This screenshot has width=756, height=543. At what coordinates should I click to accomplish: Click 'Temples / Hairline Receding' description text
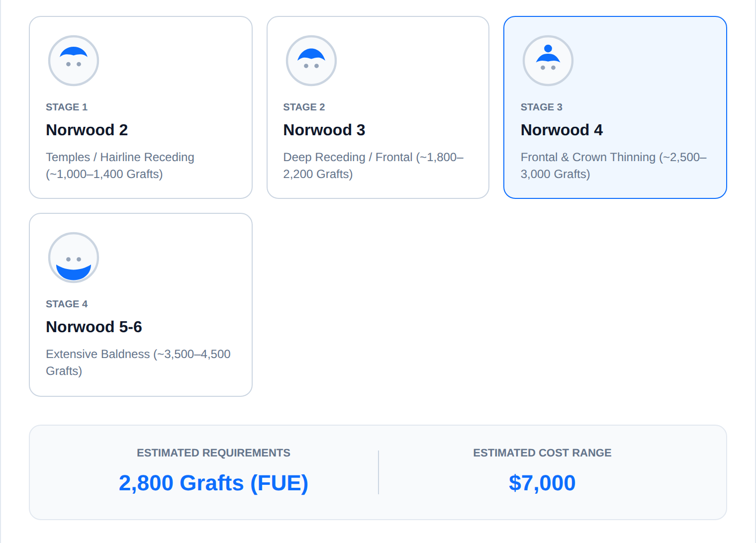click(x=120, y=157)
